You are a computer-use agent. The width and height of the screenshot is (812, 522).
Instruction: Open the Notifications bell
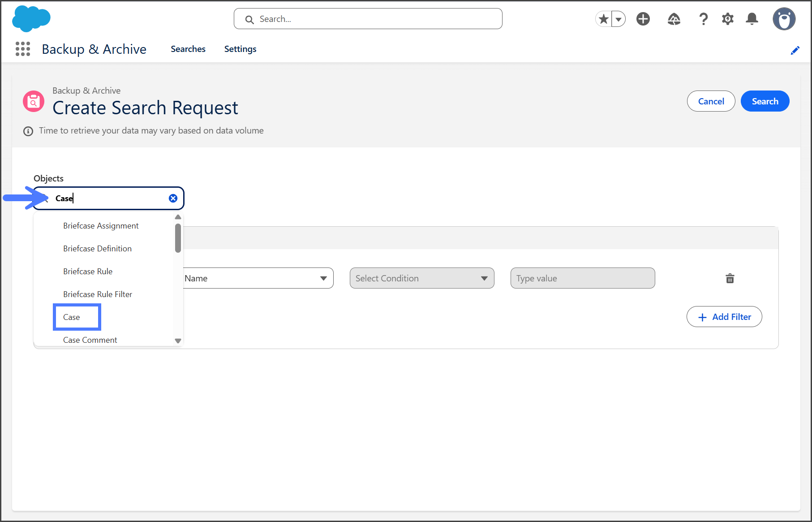752,19
